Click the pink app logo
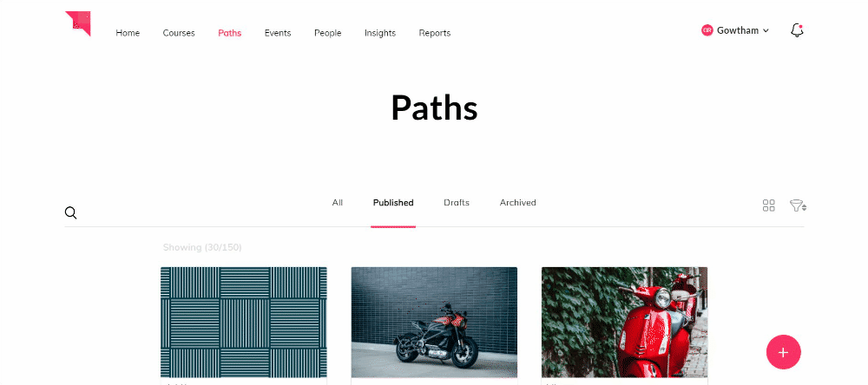This screenshot has width=868, height=385. coord(78,23)
